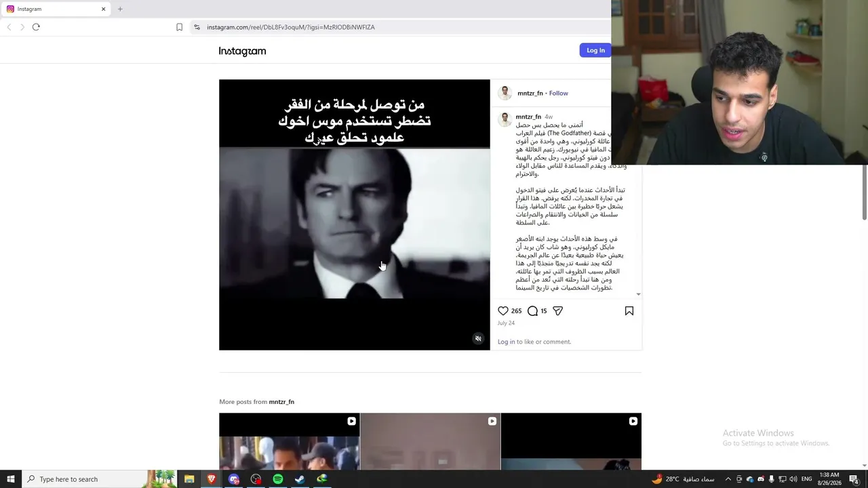868x488 pixels.
Task: Click the browser address bar URL
Action: pos(291,27)
